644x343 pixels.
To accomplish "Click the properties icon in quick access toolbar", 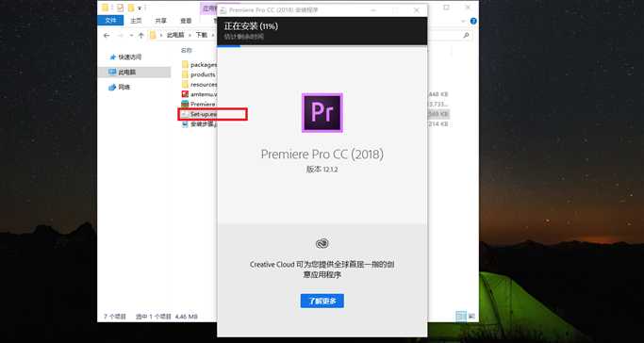I will point(120,8).
